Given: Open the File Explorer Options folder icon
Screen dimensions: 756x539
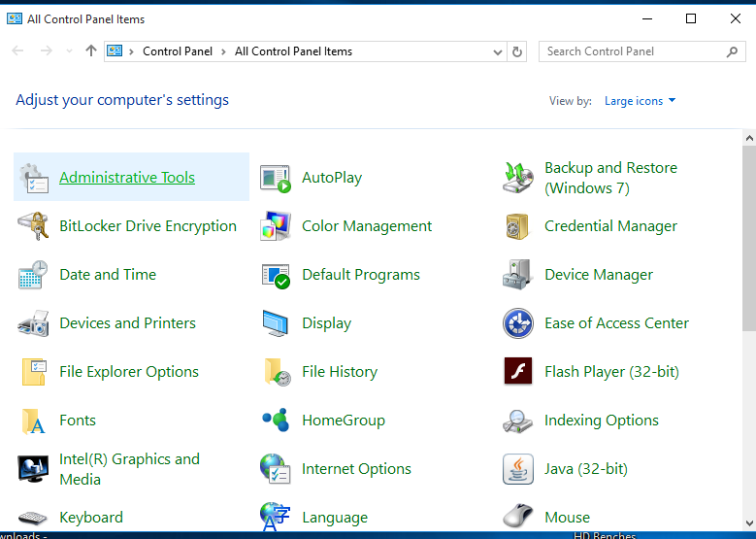Looking at the screenshot, I should click(x=34, y=372).
